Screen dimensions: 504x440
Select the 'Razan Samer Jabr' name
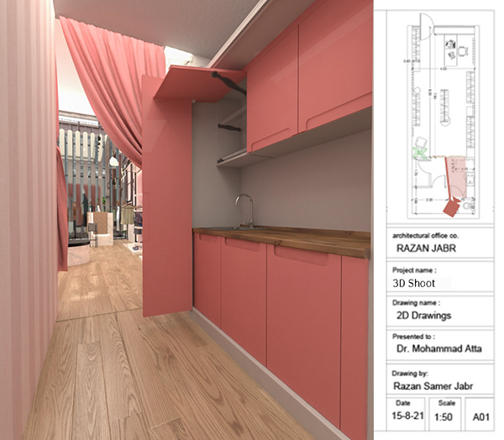(x=433, y=386)
